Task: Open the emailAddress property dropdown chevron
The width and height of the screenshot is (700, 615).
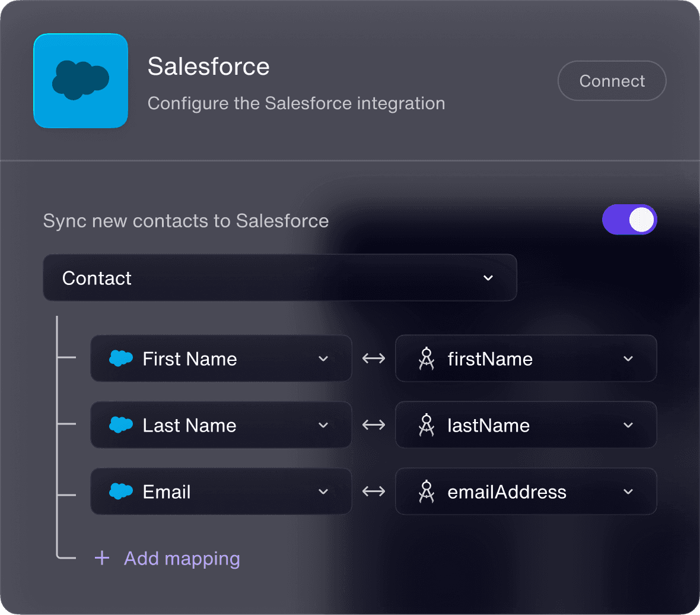Action: 628,492
